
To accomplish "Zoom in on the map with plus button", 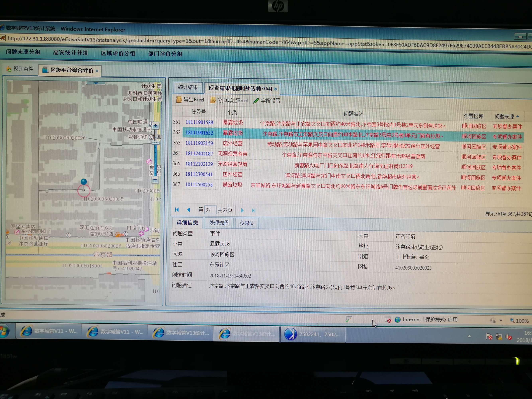I will point(156,125).
